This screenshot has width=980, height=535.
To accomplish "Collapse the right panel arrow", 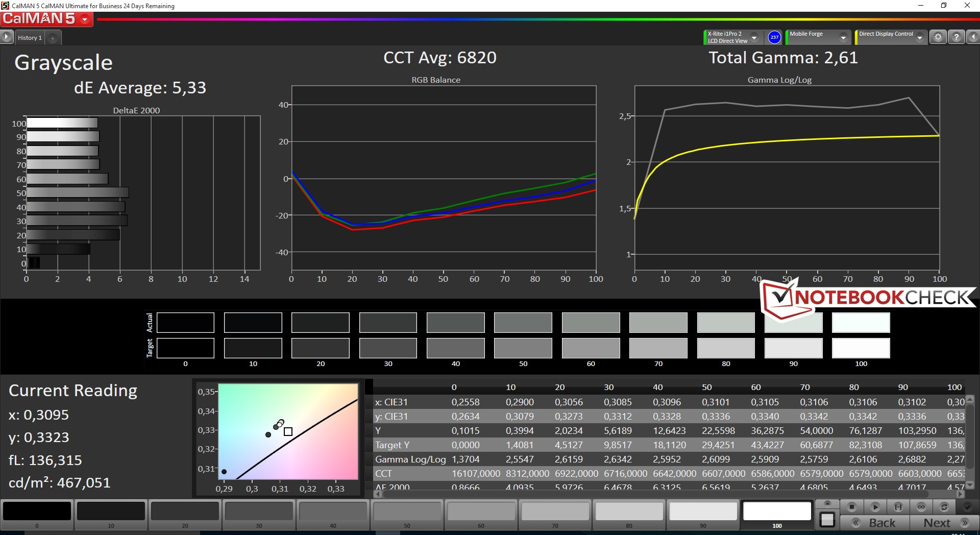I will click(973, 37).
